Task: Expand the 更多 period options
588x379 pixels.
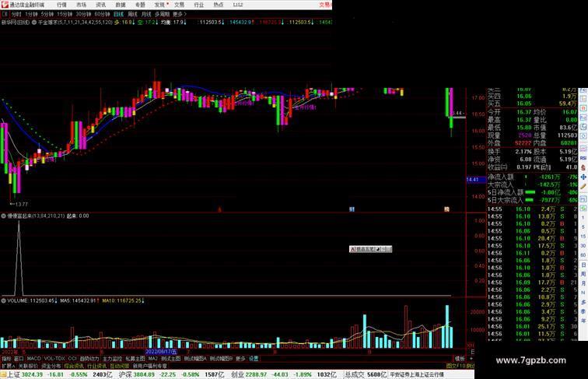Action: click(x=179, y=14)
